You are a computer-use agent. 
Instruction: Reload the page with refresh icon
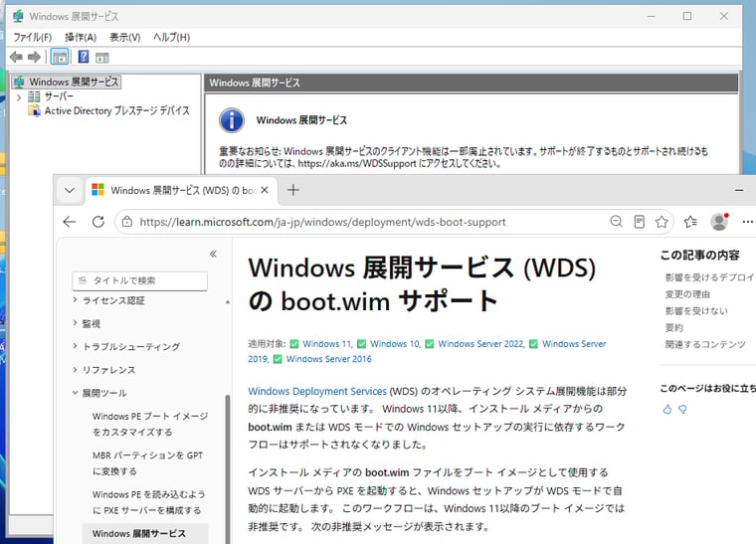coord(98,222)
